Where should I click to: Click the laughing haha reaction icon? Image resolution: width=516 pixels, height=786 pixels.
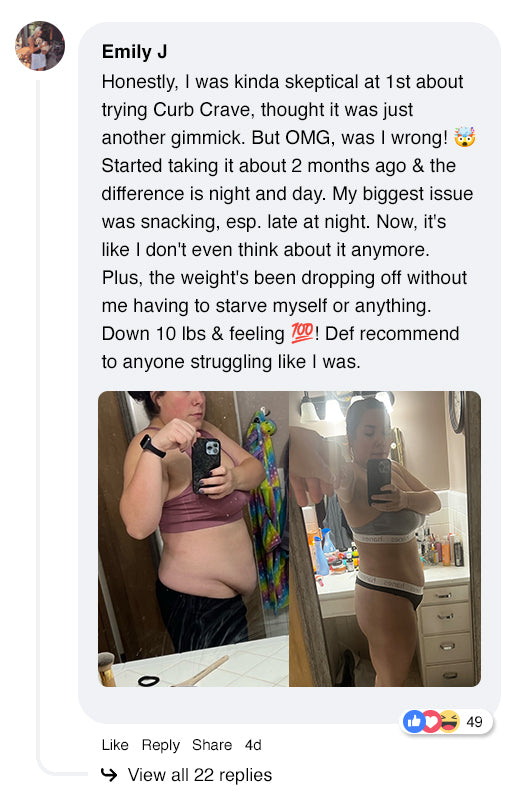(448, 721)
